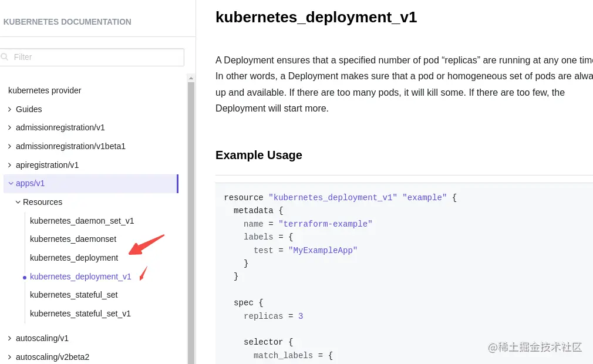
Task: Click the search magnifier icon in filter
Action: [5, 57]
